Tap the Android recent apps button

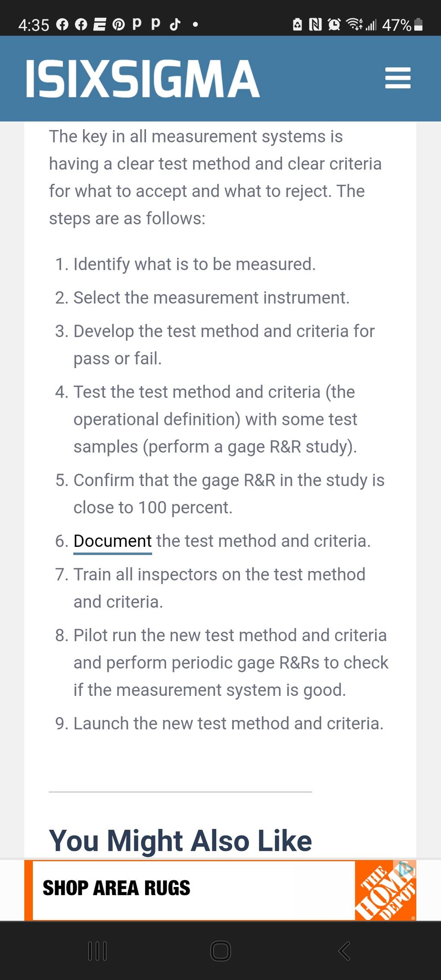[x=97, y=951]
